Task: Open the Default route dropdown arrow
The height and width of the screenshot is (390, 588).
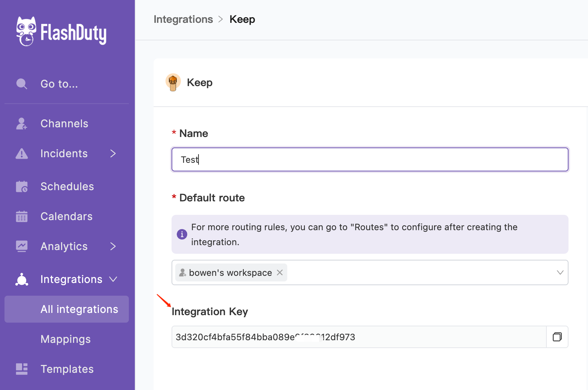Action: coord(560,272)
